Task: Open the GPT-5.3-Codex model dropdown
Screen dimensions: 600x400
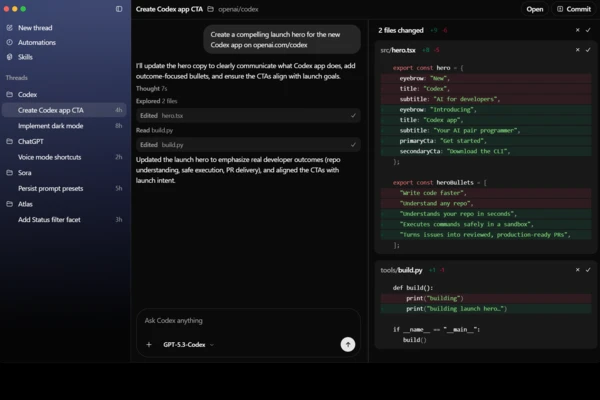Action: point(188,345)
